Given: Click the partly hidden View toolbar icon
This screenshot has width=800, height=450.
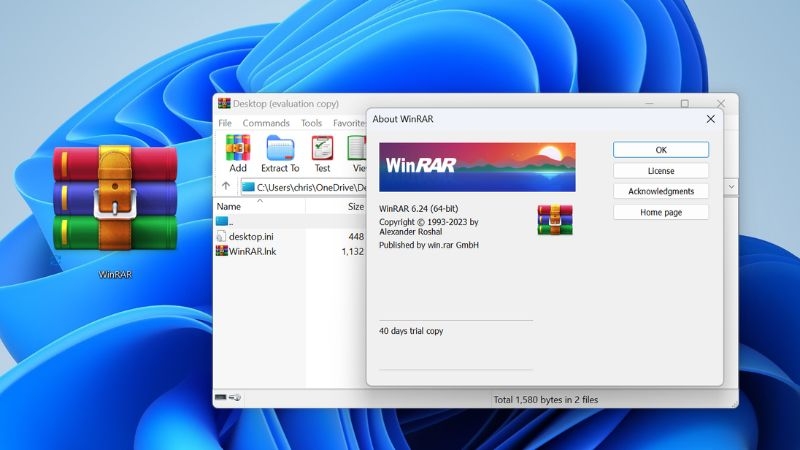Looking at the screenshot, I should tap(357, 148).
